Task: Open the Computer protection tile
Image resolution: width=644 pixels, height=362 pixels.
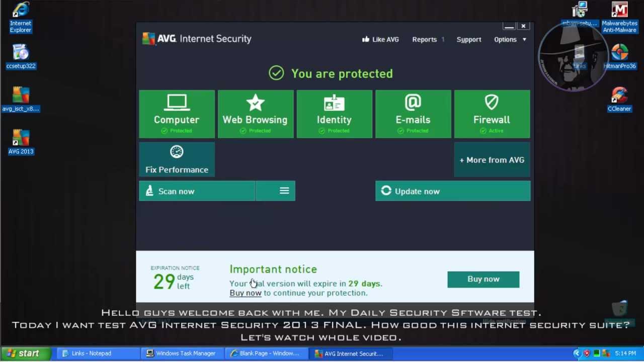Action: [x=177, y=114]
